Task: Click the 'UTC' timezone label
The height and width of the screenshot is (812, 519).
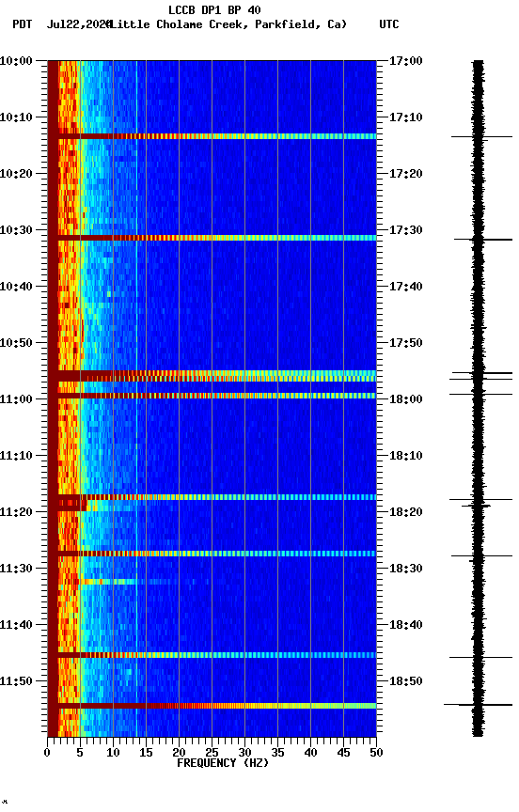Action: pyautogui.click(x=389, y=24)
